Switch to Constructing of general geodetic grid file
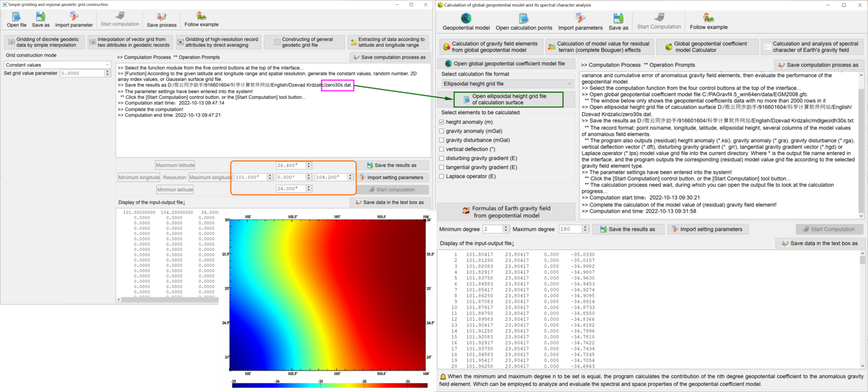Viewport: 868px width, 392px height. [x=305, y=42]
